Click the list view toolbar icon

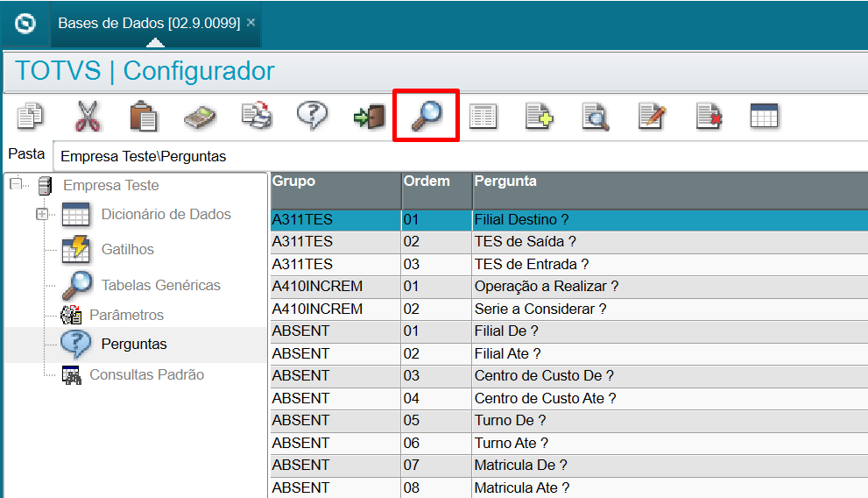(483, 117)
